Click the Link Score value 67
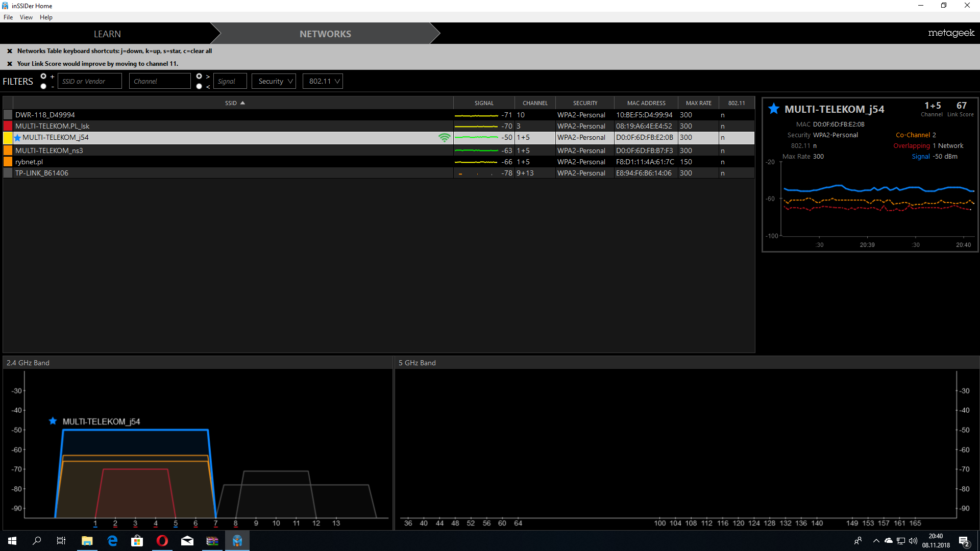Image resolution: width=980 pixels, height=551 pixels. tap(962, 106)
